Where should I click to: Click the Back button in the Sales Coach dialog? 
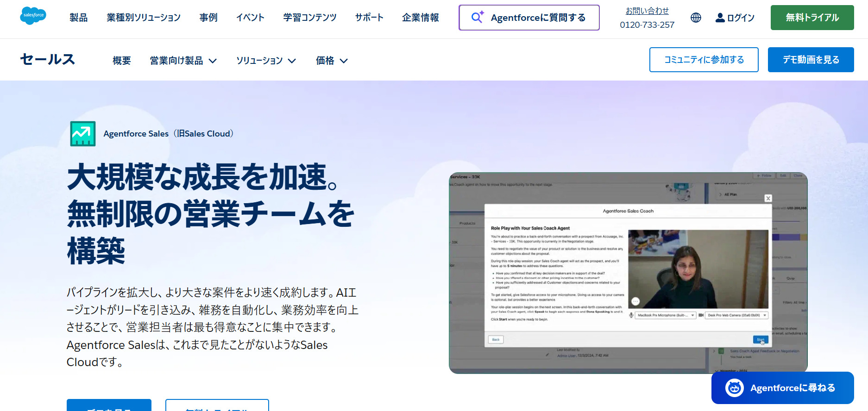[x=496, y=340]
